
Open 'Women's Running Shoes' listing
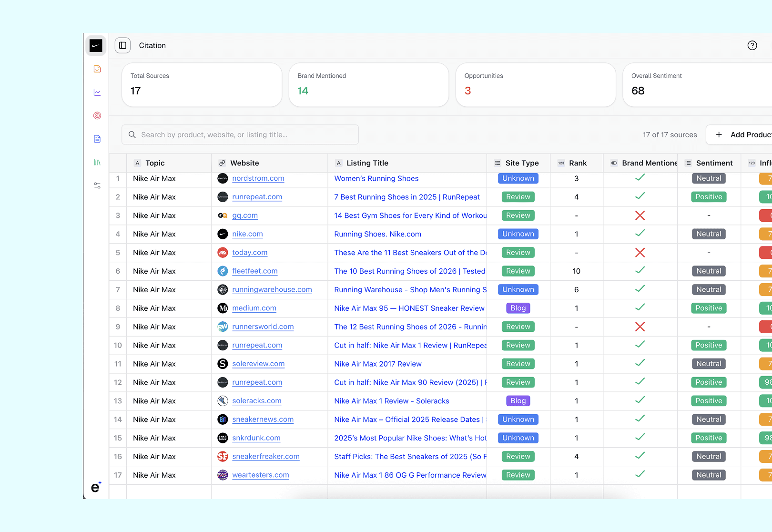(x=376, y=178)
